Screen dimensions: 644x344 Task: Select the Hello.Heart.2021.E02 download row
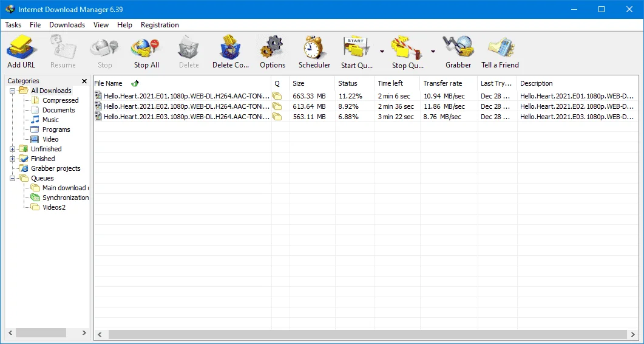point(367,106)
